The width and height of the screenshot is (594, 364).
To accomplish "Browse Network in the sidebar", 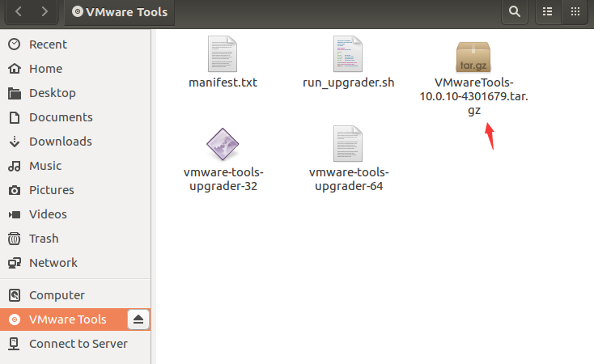I will [x=75, y=263].
